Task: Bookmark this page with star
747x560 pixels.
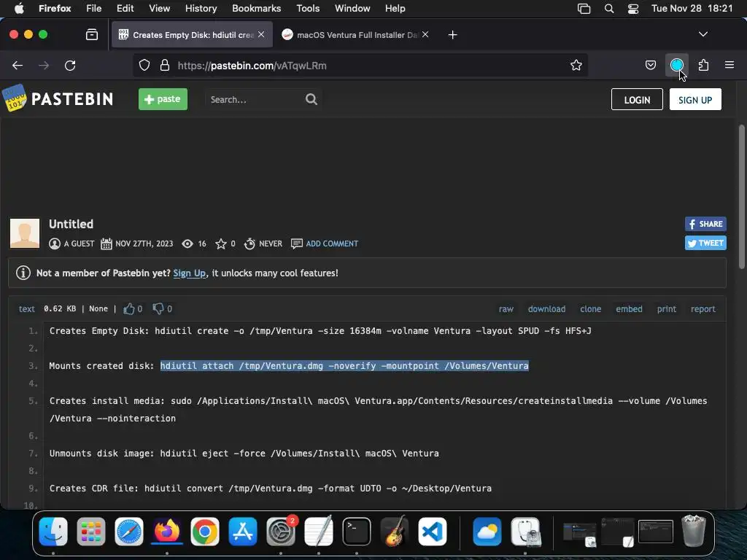Action: tap(576, 65)
